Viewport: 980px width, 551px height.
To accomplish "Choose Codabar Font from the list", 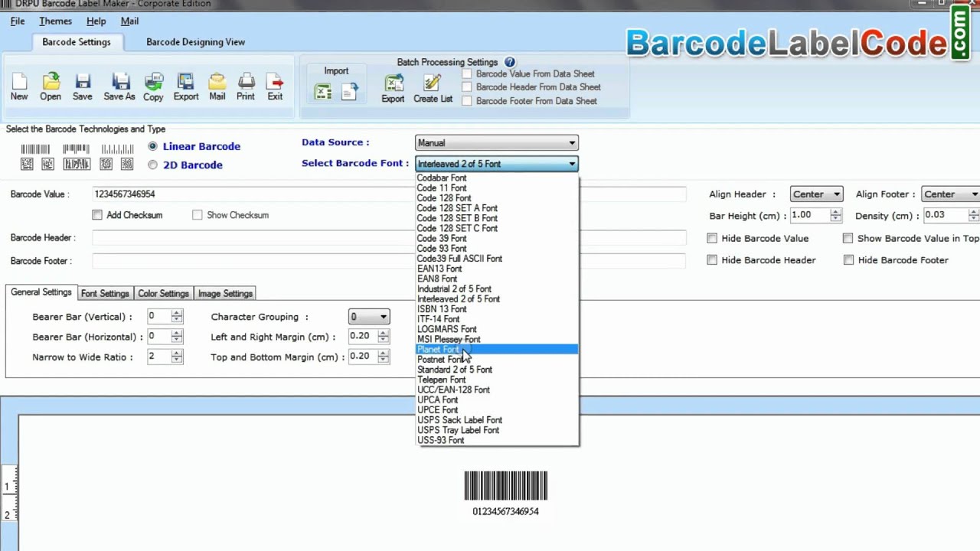I will coord(497,178).
